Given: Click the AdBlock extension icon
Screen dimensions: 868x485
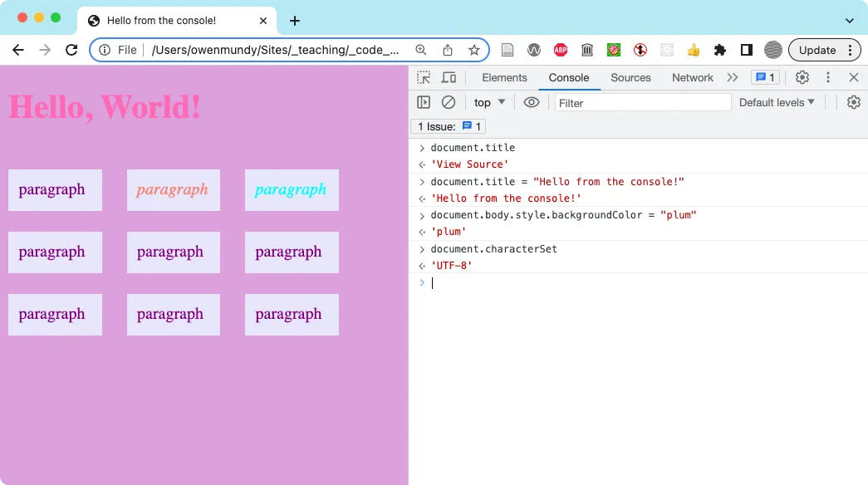Looking at the screenshot, I should [x=561, y=50].
